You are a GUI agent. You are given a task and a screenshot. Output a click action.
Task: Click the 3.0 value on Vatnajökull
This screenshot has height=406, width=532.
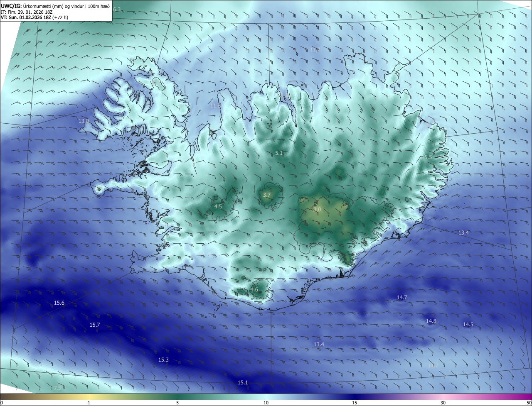(x=317, y=210)
